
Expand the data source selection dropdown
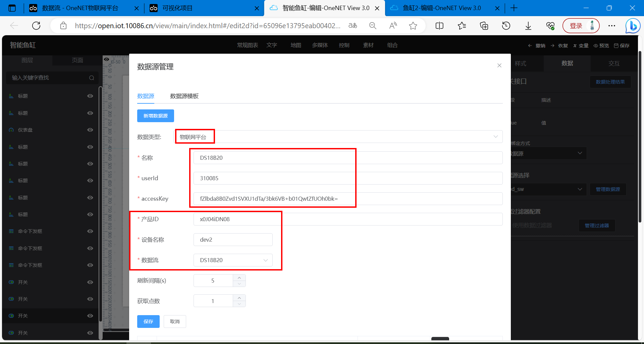(549, 189)
